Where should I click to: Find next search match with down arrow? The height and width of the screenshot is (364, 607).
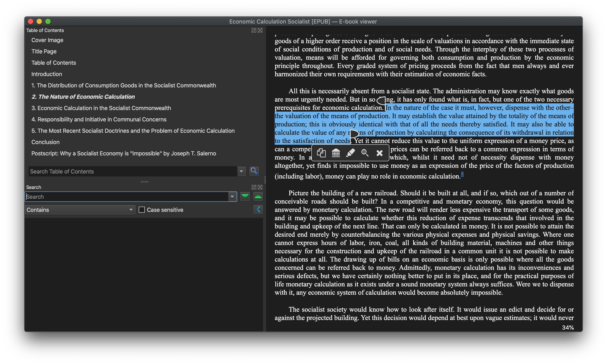[245, 196]
